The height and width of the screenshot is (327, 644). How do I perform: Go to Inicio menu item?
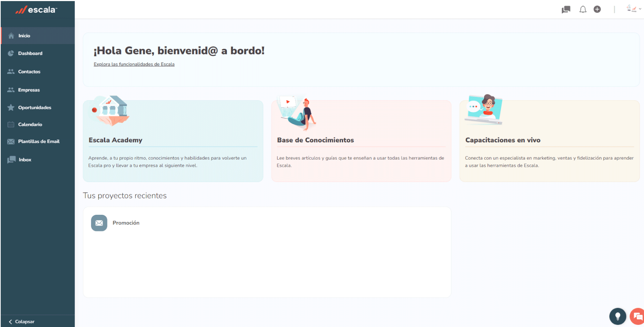(38, 35)
